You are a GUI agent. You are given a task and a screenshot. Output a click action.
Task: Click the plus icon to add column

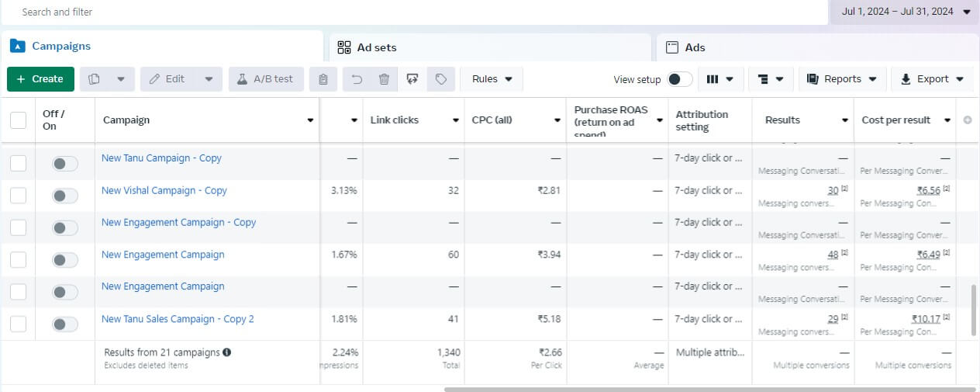tap(967, 120)
